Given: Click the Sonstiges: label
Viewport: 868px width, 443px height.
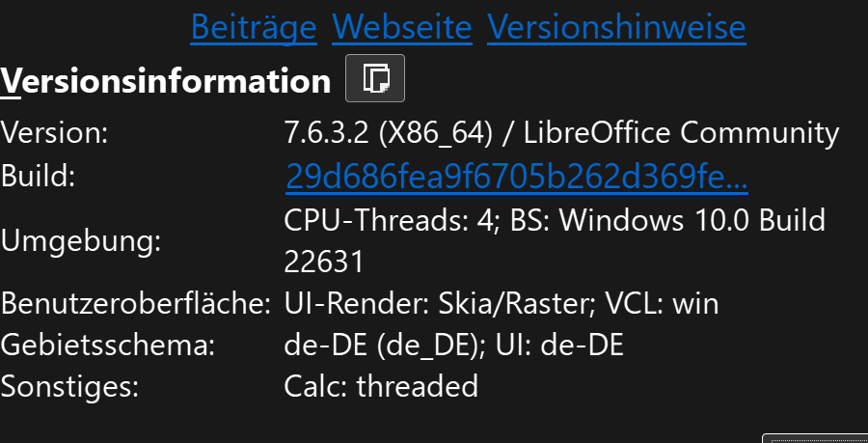Looking at the screenshot, I should click(69, 386).
